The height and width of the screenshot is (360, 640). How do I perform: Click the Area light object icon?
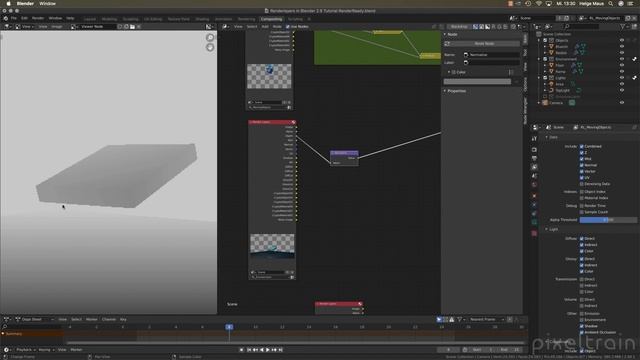click(551, 84)
